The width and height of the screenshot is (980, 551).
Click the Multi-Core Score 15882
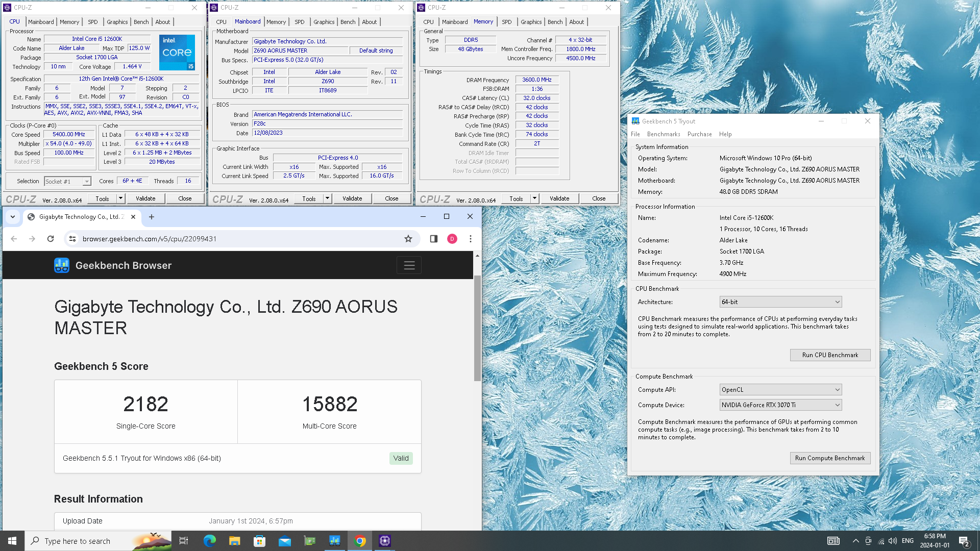click(x=330, y=404)
